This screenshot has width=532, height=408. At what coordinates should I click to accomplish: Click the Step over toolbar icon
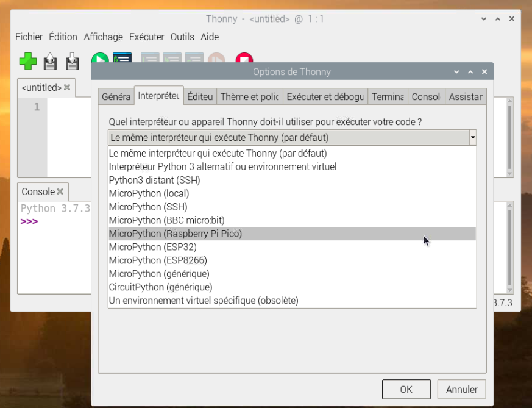(150, 58)
